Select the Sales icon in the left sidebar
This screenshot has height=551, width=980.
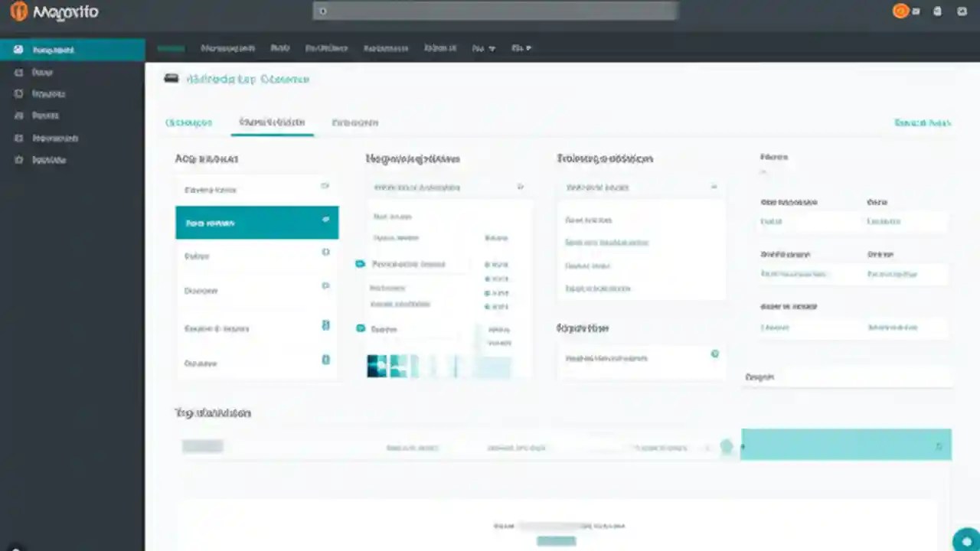18,72
